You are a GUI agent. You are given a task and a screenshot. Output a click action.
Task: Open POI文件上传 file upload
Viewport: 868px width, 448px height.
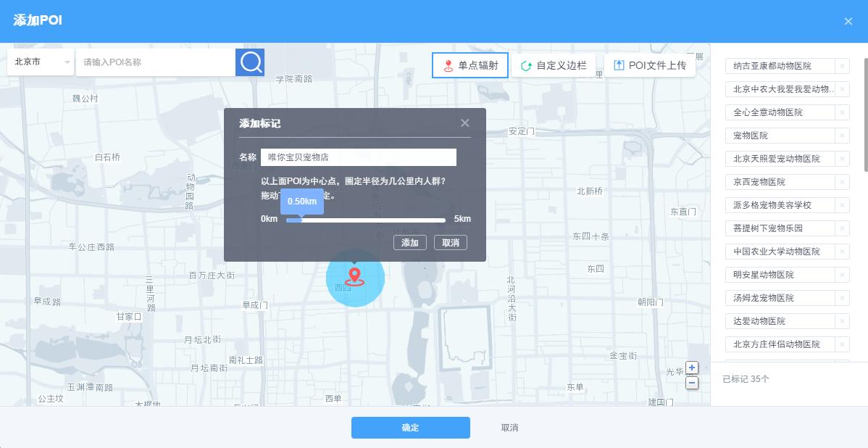click(x=650, y=65)
